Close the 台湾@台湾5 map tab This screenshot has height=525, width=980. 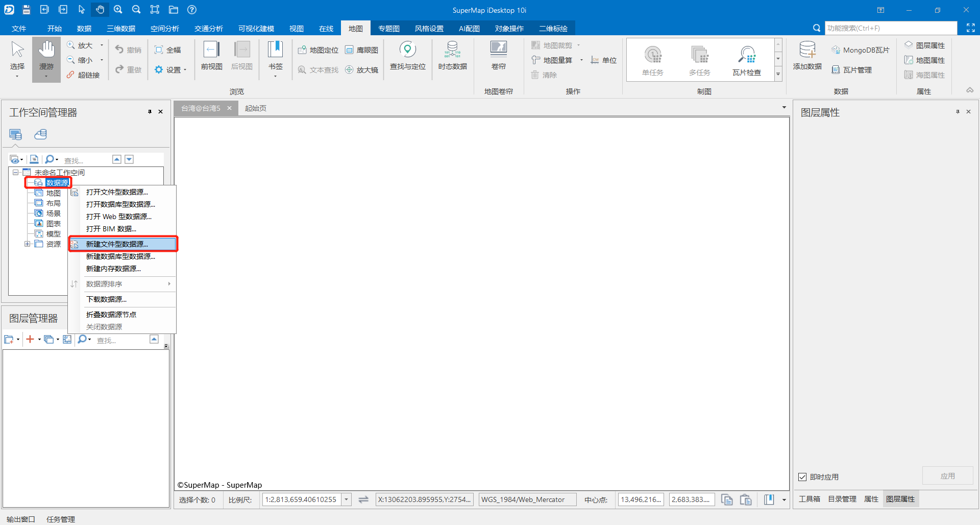pyautogui.click(x=229, y=108)
